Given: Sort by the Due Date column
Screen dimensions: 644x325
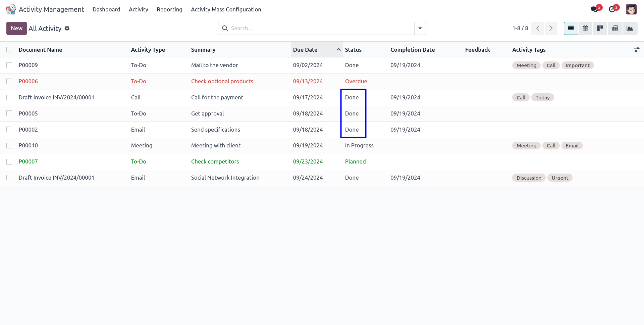Looking at the screenshot, I should 305,50.
